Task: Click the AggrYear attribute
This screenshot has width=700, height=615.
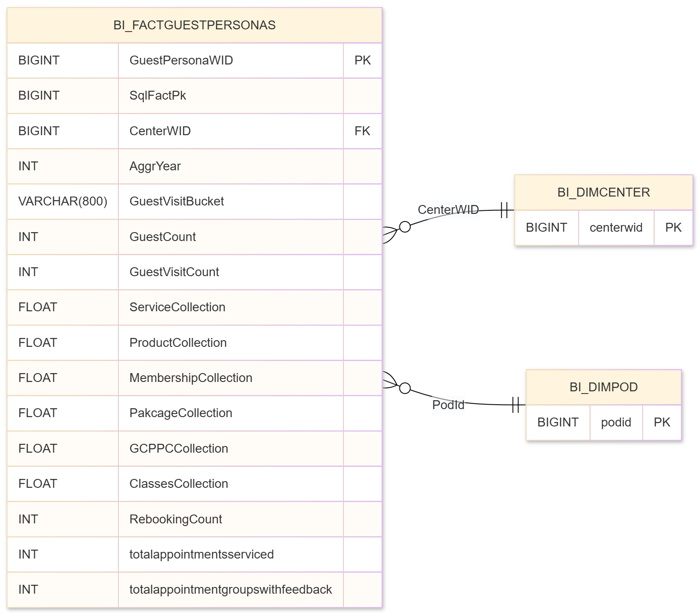Action: pyautogui.click(x=155, y=166)
